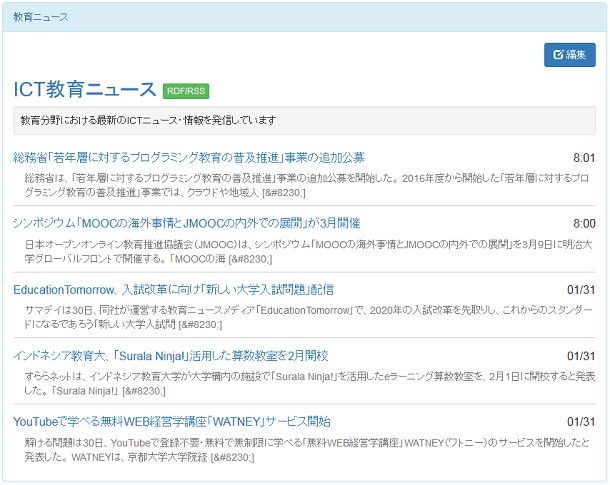
Task: Click the summary starting 総務省は、「若年層に対する
Action: click(x=307, y=185)
